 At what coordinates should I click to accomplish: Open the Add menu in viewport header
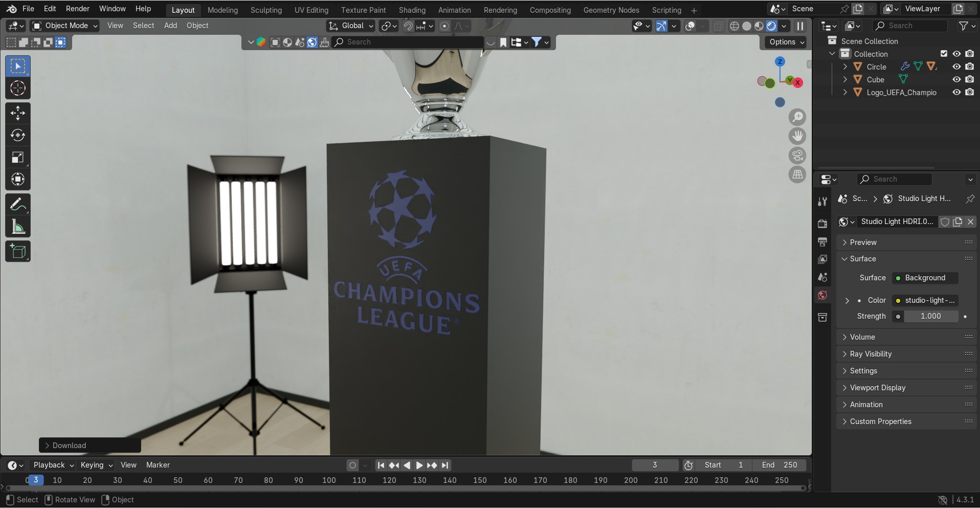click(170, 26)
